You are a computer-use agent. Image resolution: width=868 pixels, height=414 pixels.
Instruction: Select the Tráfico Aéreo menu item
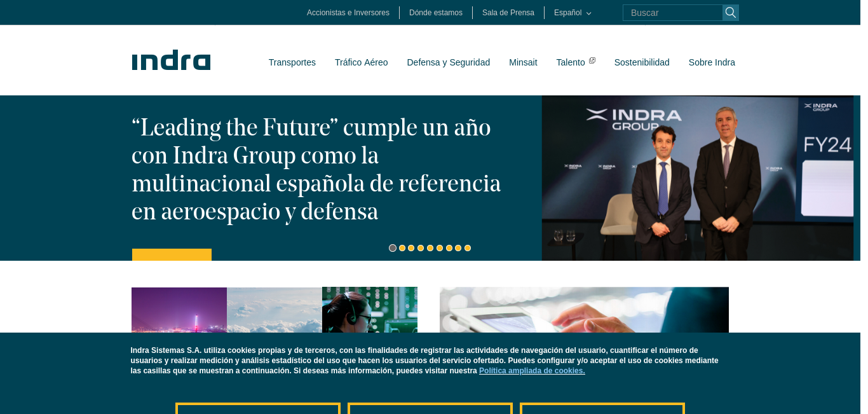362,62
